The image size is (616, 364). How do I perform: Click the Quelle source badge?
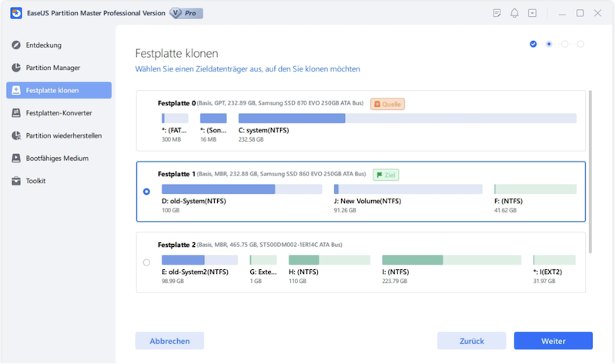tap(387, 104)
